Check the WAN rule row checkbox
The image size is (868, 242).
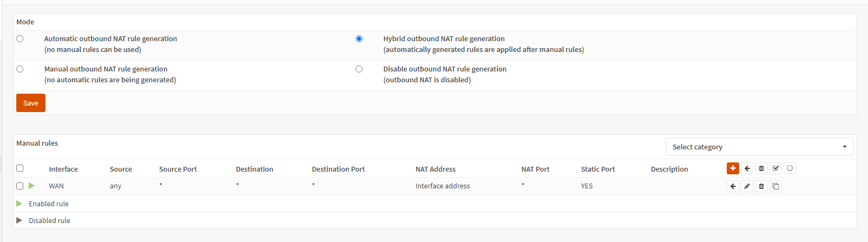coord(20,186)
